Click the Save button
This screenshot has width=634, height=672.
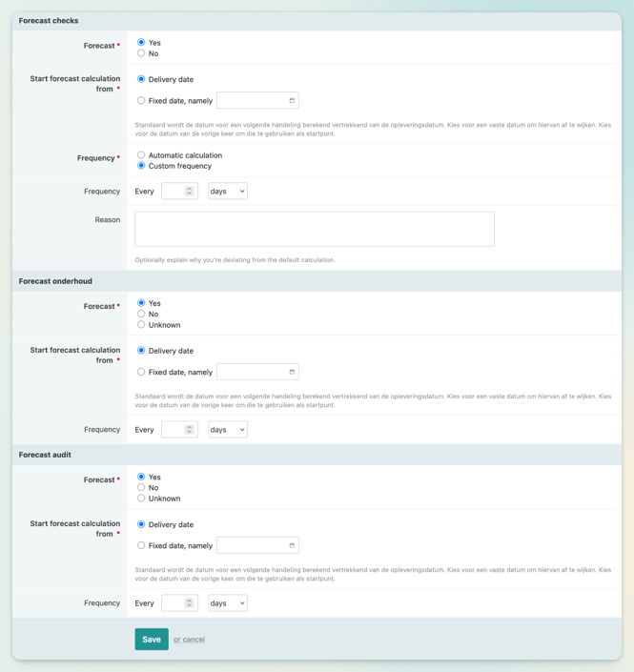coord(152,640)
